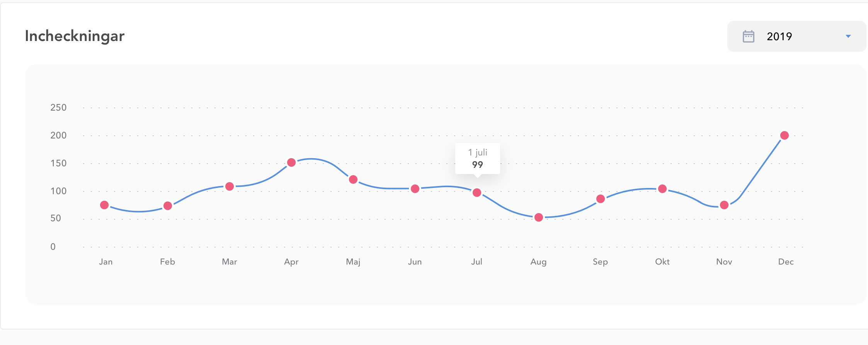The width and height of the screenshot is (868, 345).
Task: Click the July data point
Action: tap(477, 193)
